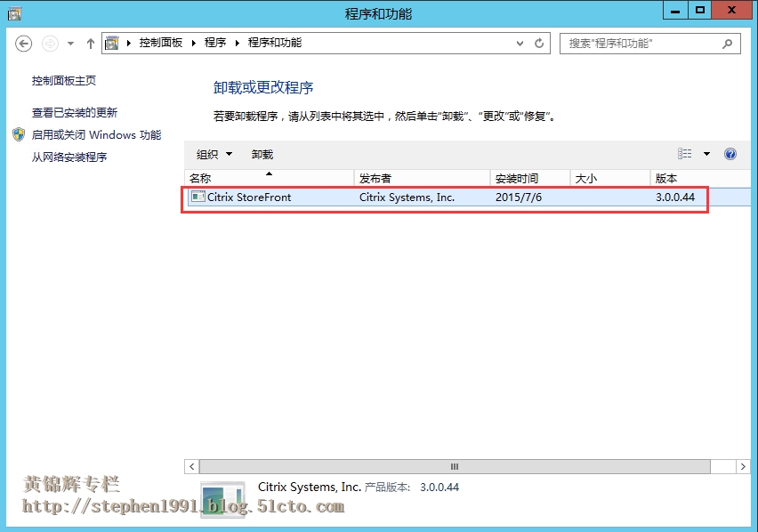The image size is (758, 532).
Task: Click the 2015/7/6 install date cell
Action: point(519,197)
